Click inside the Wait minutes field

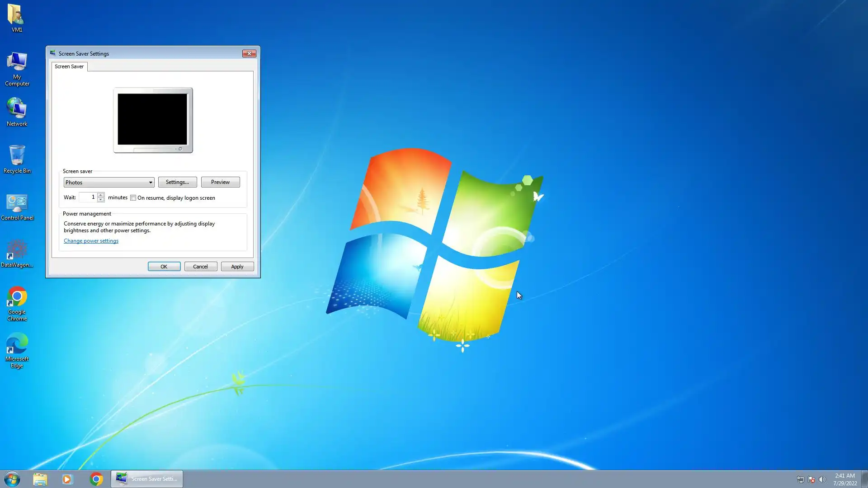[x=88, y=197]
